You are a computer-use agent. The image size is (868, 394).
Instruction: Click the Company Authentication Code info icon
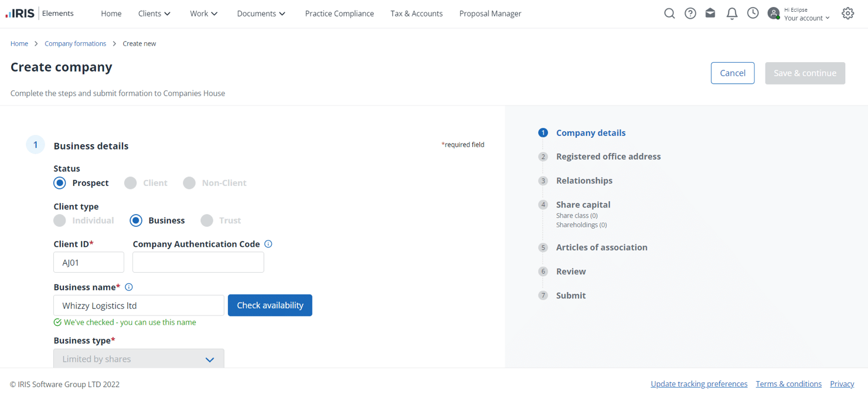268,244
